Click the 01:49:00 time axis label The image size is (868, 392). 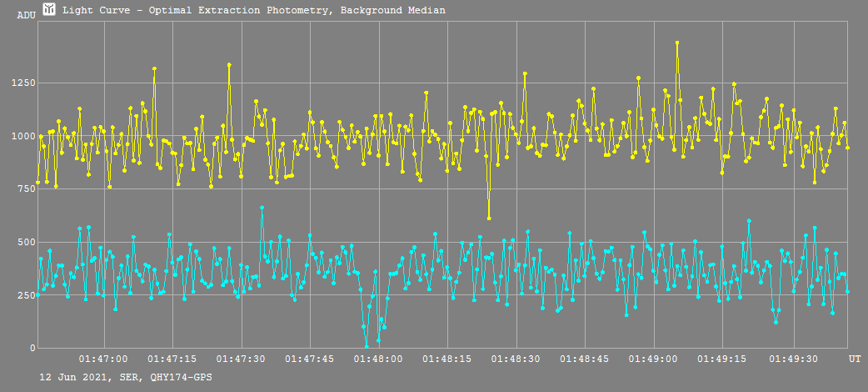[654, 359]
